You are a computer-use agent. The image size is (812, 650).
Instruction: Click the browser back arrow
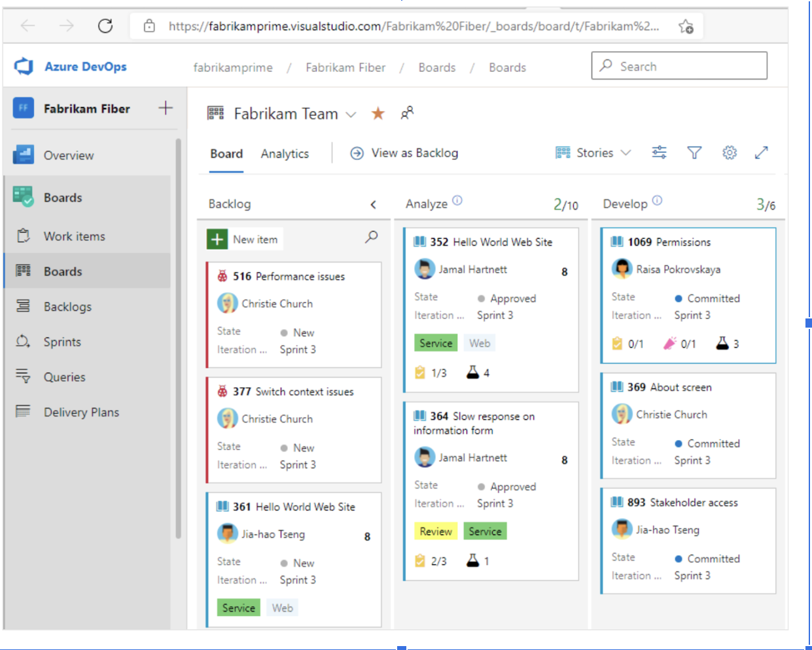pyautogui.click(x=27, y=26)
